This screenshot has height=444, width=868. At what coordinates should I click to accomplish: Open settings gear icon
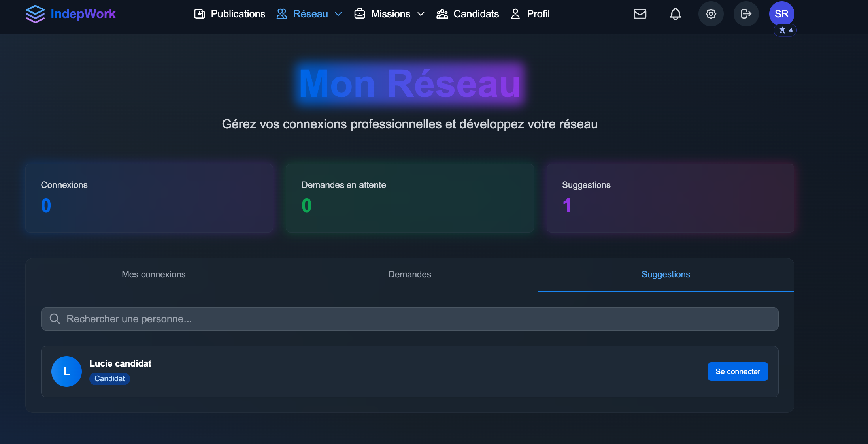[x=711, y=14]
